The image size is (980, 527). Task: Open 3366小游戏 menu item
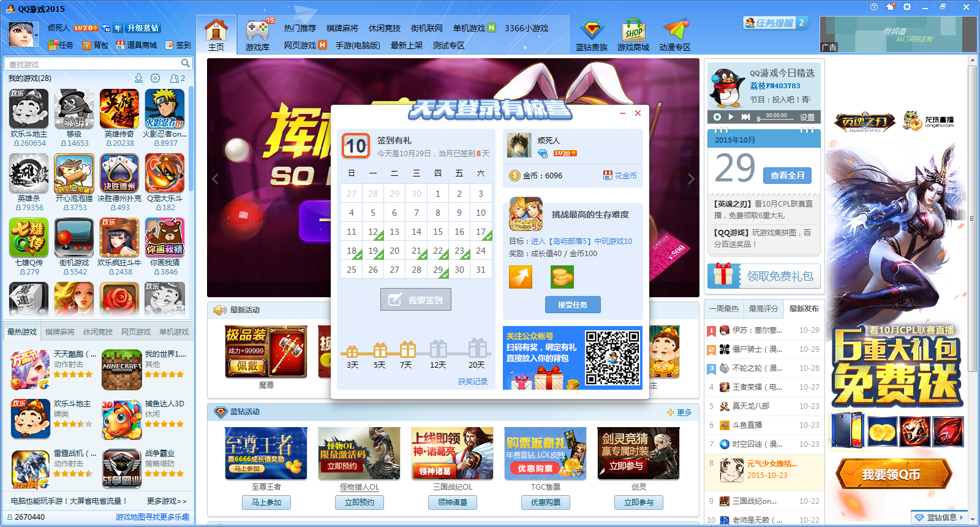(527, 28)
